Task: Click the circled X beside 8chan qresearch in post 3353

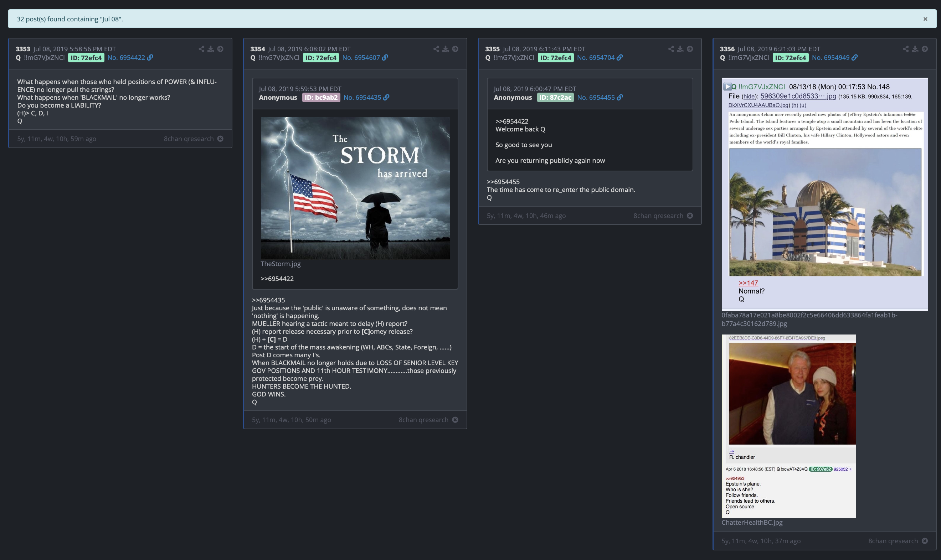Action: (220, 139)
